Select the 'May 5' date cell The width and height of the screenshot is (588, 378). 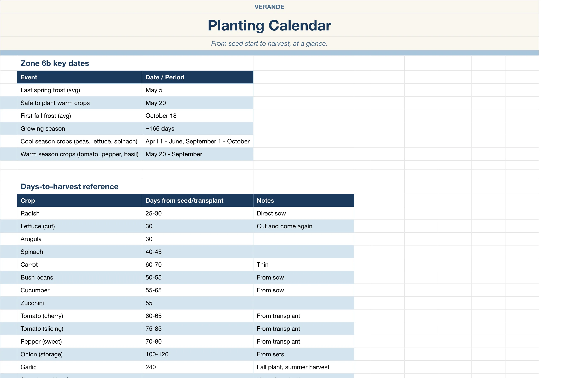point(197,90)
